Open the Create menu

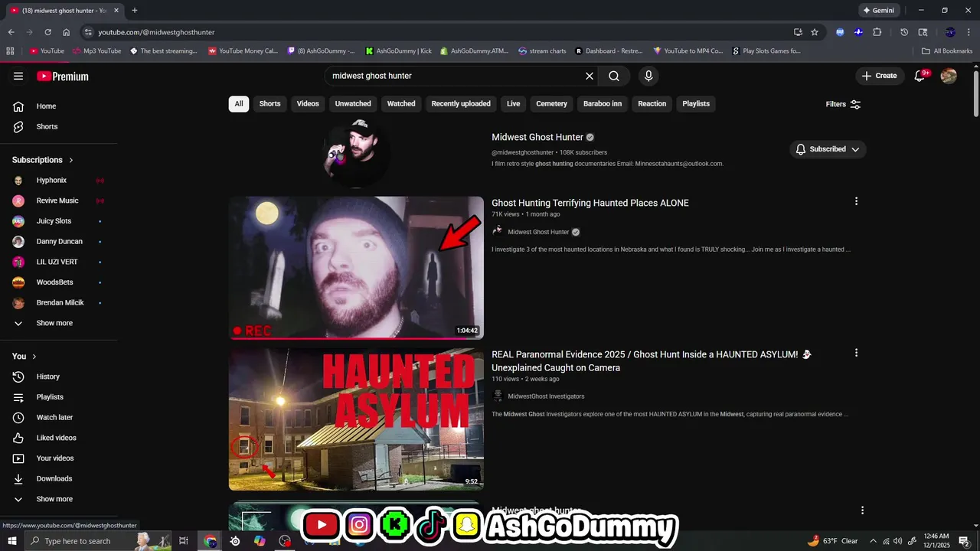click(879, 76)
